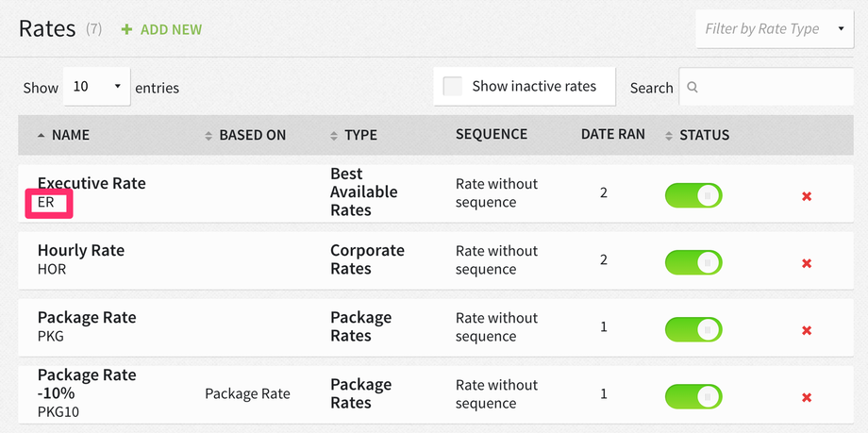Open Filter by Rate Type dropdown
The width and height of the screenshot is (868, 433).
point(774,29)
